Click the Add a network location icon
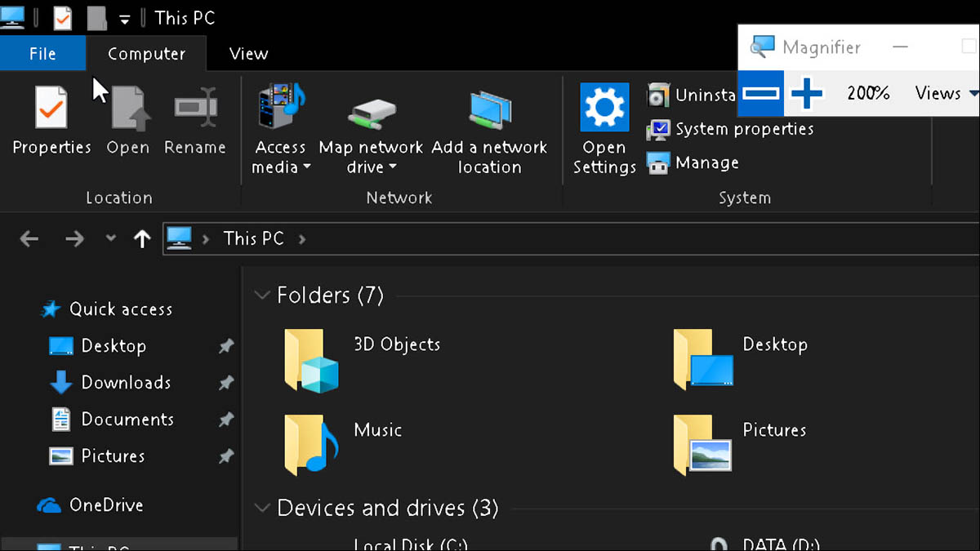 (489, 110)
